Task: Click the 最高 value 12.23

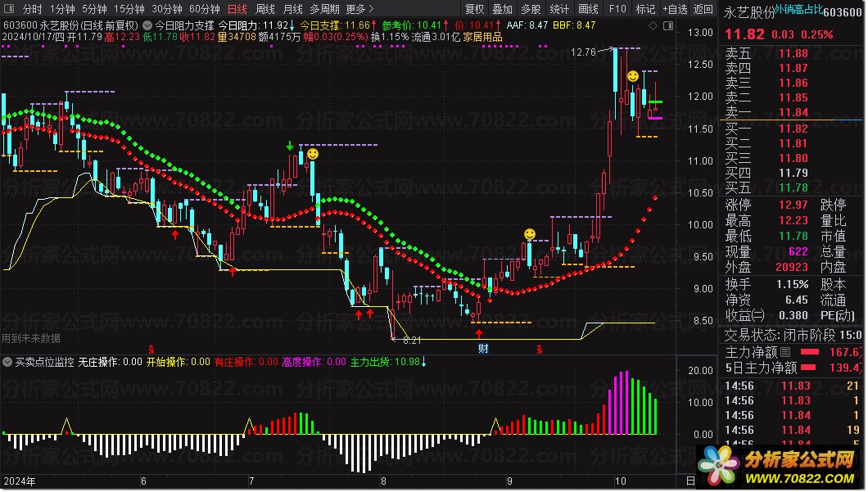Action: (793, 220)
